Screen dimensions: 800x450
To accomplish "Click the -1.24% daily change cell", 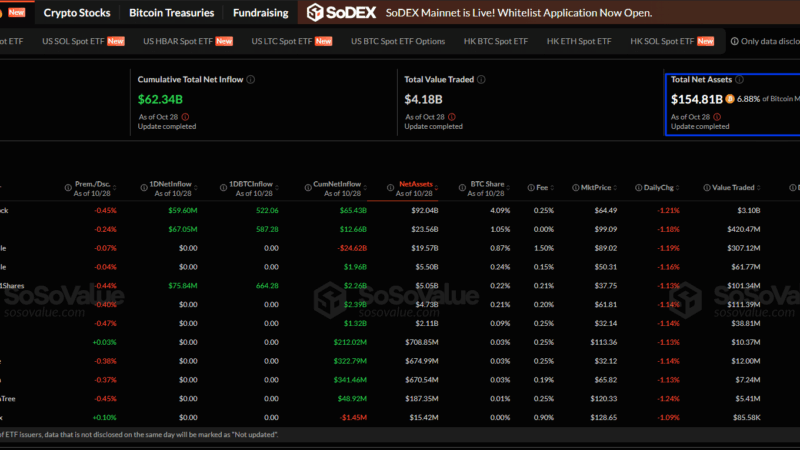I will click(x=668, y=398).
